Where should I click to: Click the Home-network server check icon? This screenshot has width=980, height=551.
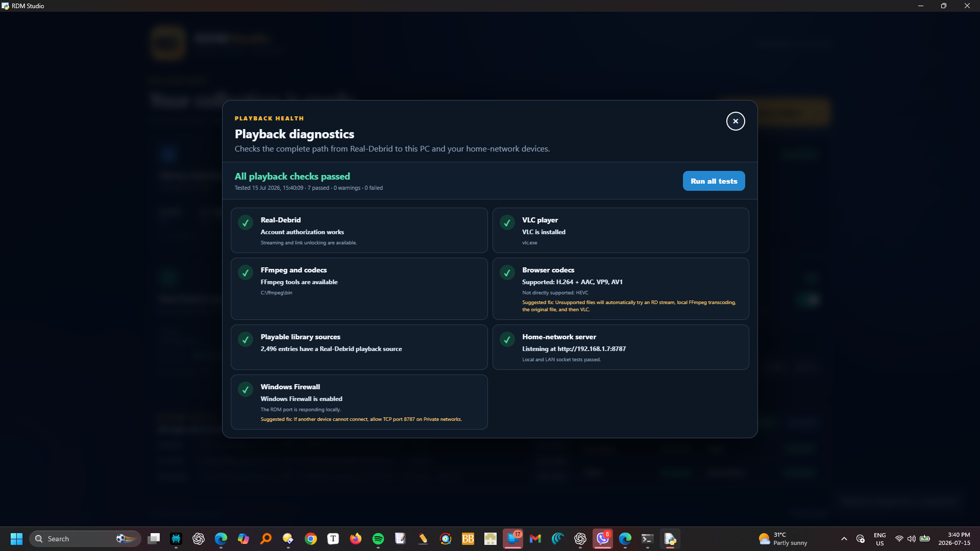[x=507, y=340]
